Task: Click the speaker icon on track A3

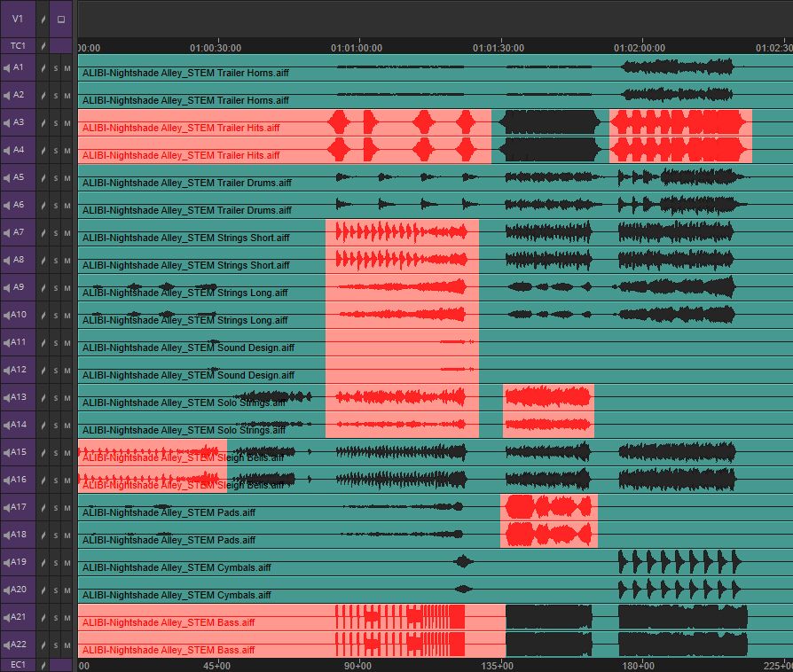Action: [6, 123]
